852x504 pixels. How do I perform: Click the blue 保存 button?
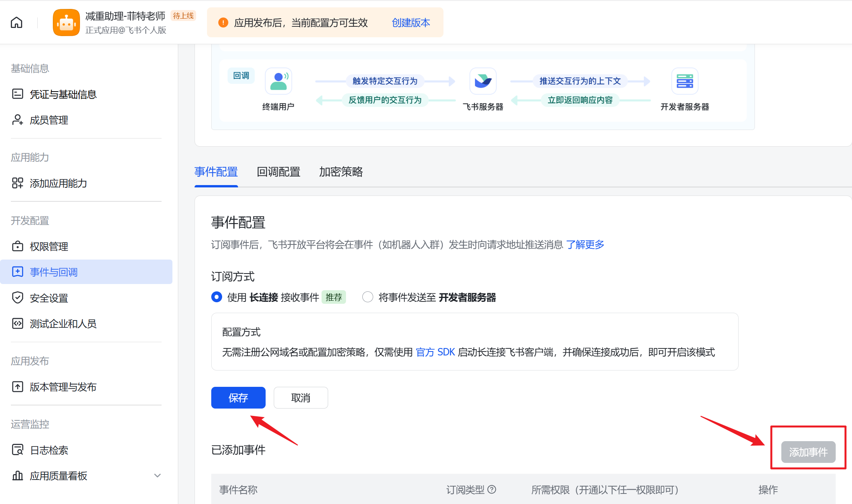click(x=238, y=398)
